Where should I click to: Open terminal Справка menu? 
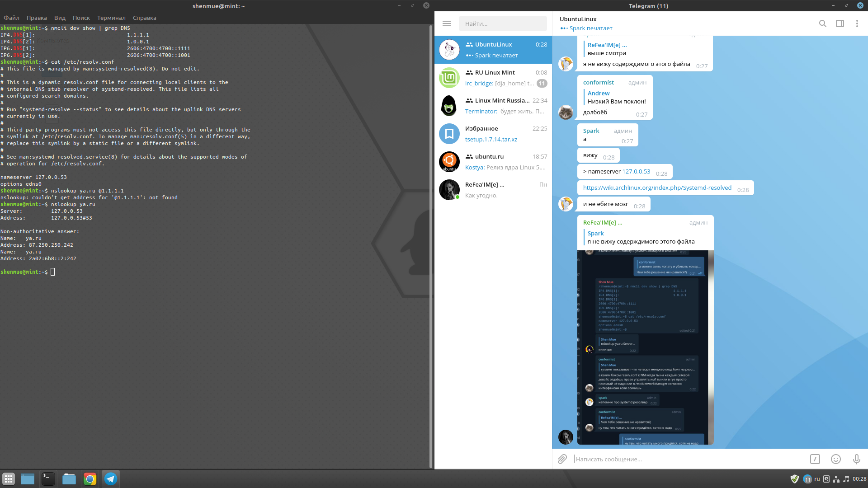pyautogui.click(x=145, y=18)
